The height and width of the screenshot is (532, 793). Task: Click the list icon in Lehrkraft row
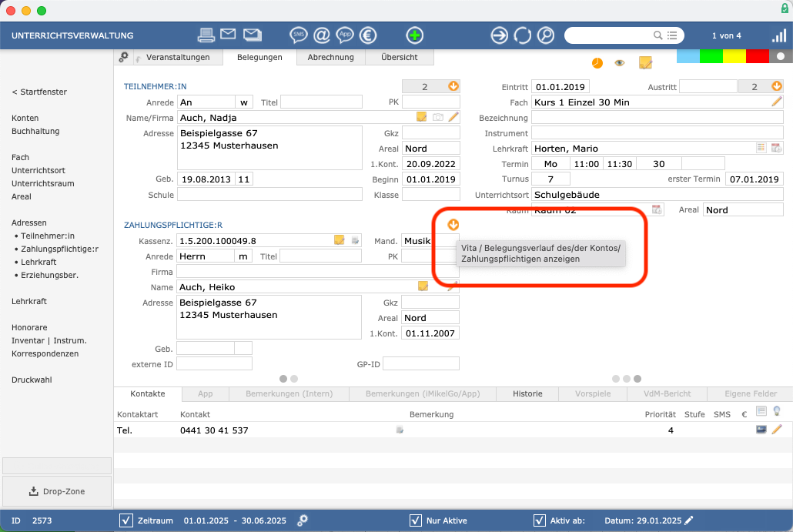[x=761, y=148]
